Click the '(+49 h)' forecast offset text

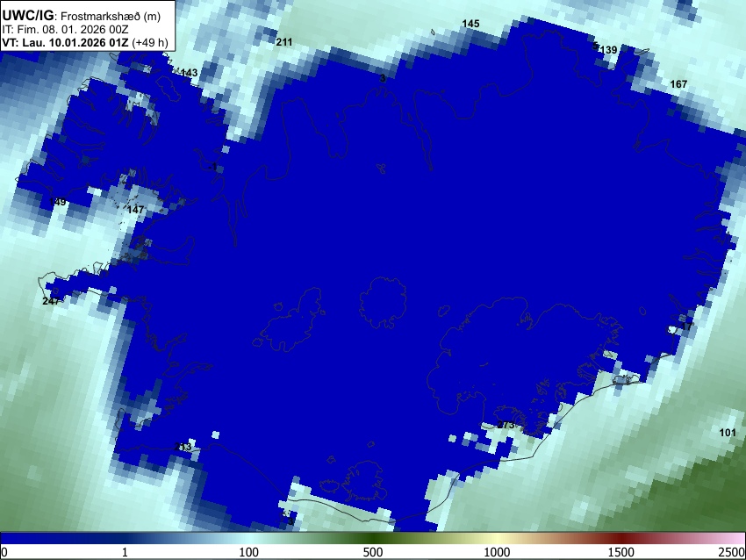tap(150, 42)
